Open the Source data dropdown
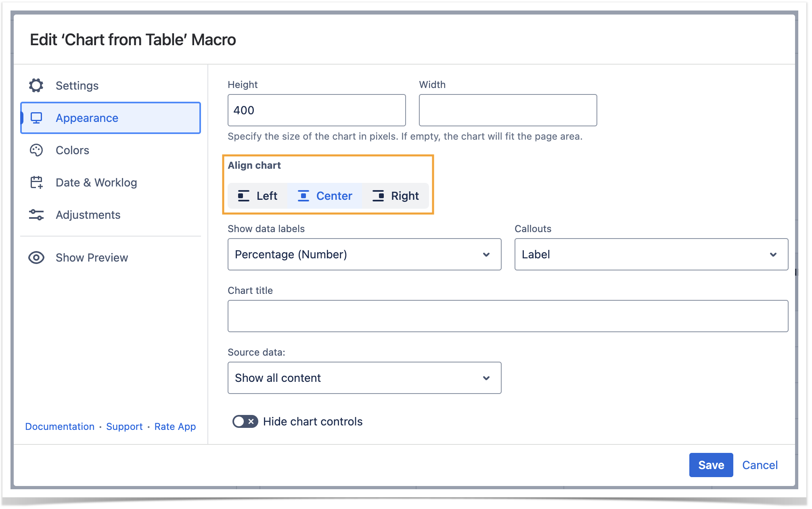The image size is (812, 509). click(x=364, y=378)
